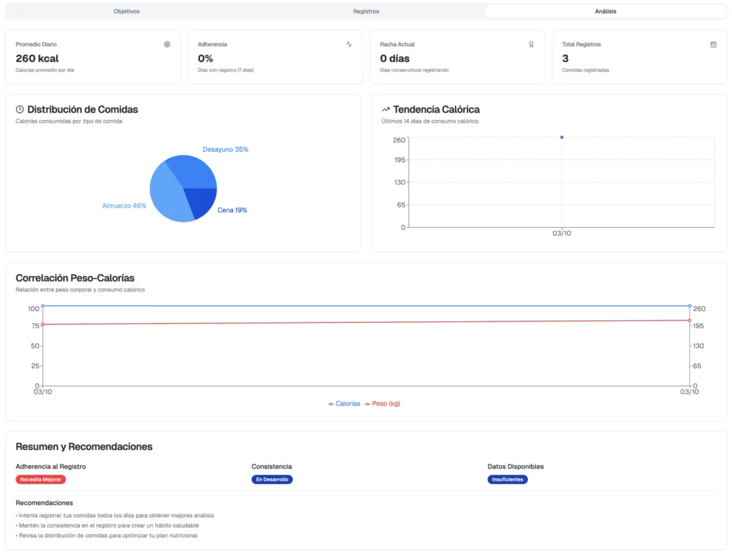
Task: Click the Desayuno 35% pie label
Action: tap(226, 149)
